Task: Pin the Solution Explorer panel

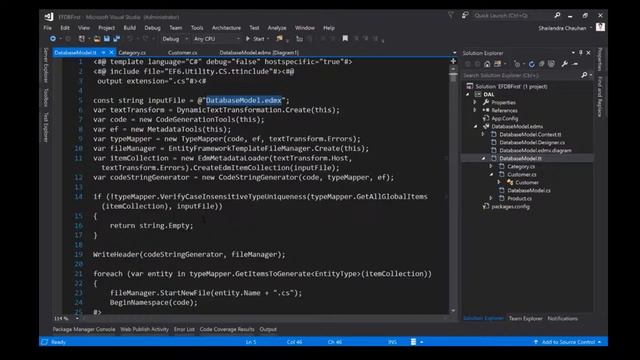Action: [580, 53]
